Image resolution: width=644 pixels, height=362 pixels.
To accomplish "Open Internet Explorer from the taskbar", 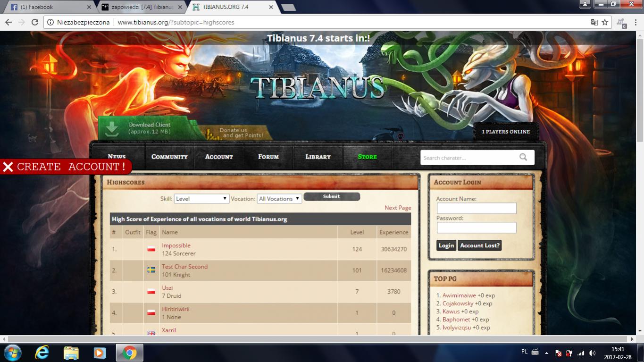I will pos(42,353).
